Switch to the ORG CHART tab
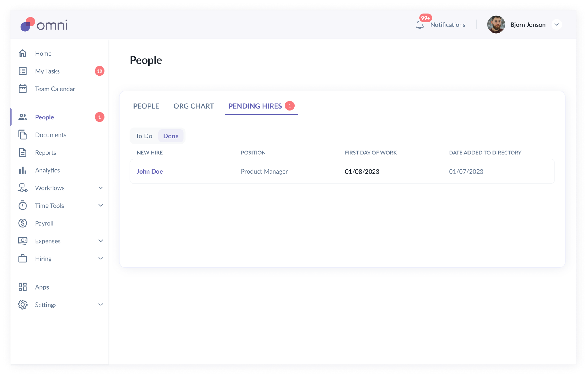Screen dimensions: 588x376 point(193,106)
